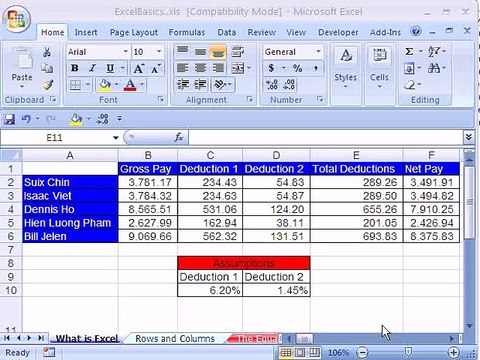
Task: Apply Percent Style format
Action: pyautogui.click(x=297, y=68)
